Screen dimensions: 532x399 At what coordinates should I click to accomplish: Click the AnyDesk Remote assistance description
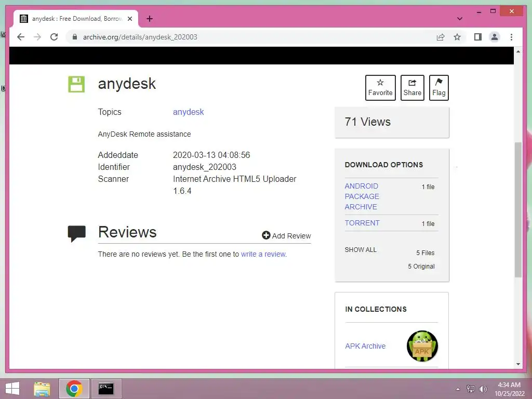click(x=144, y=134)
